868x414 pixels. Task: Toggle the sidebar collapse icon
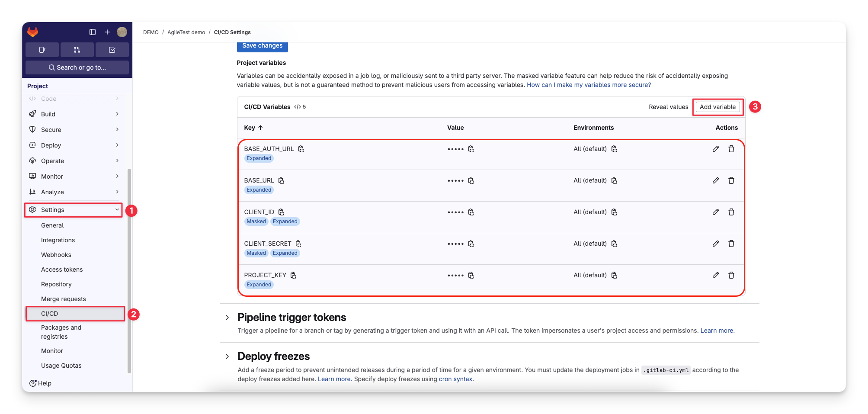tap(92, 32)
